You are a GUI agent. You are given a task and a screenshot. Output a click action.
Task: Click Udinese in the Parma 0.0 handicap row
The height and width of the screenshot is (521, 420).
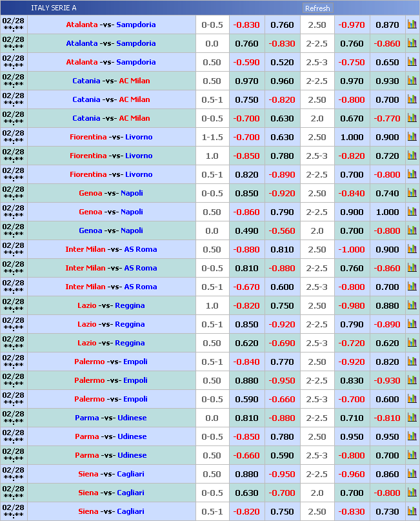point(132,418)
